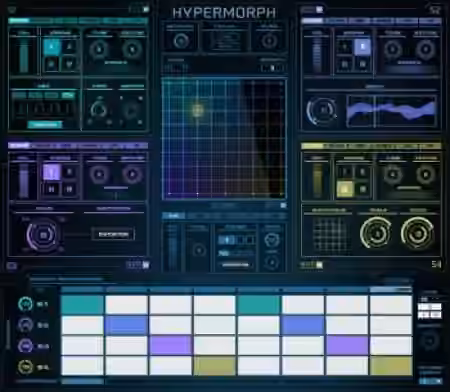Disable the last step in the yellow sequencer row
The image size is (450, 392).
coord(391,366)
